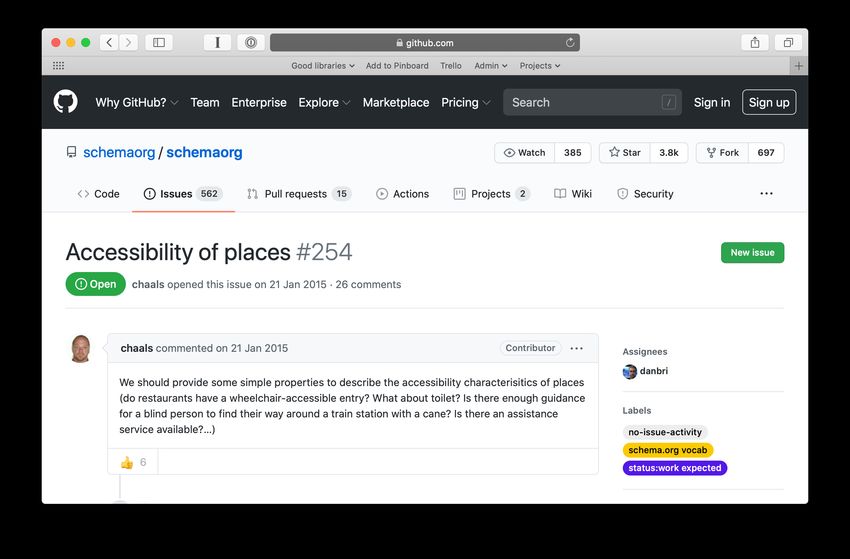Click the Watch button
This screenshot has width=850, height=559.
coord(525,153)
